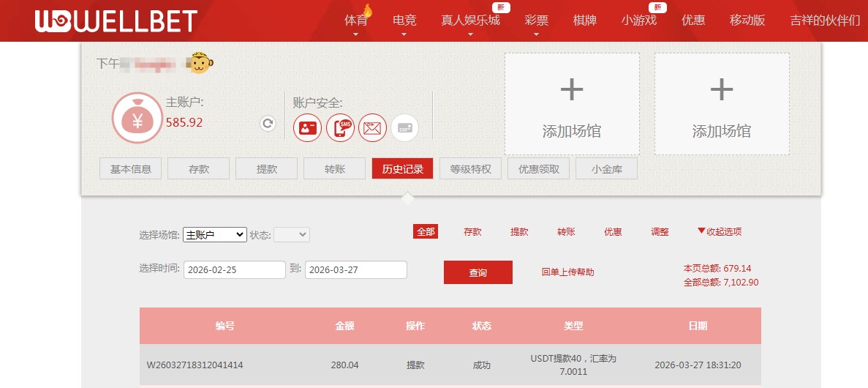Click the 本页总额: 679.14 text
The height and width of the screenshot is (388, 868).
717,268
